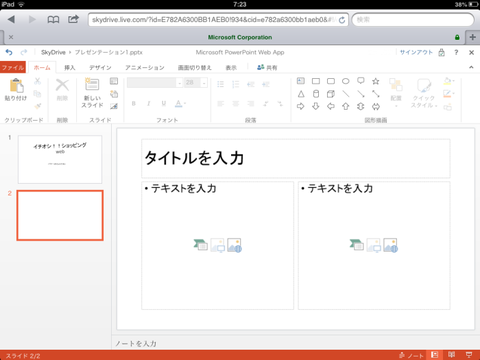This screenshot has width=480, height=360.
Task: Open the font size dropdown showing 28
Action: pyautogui.click(x=204, y=82)
